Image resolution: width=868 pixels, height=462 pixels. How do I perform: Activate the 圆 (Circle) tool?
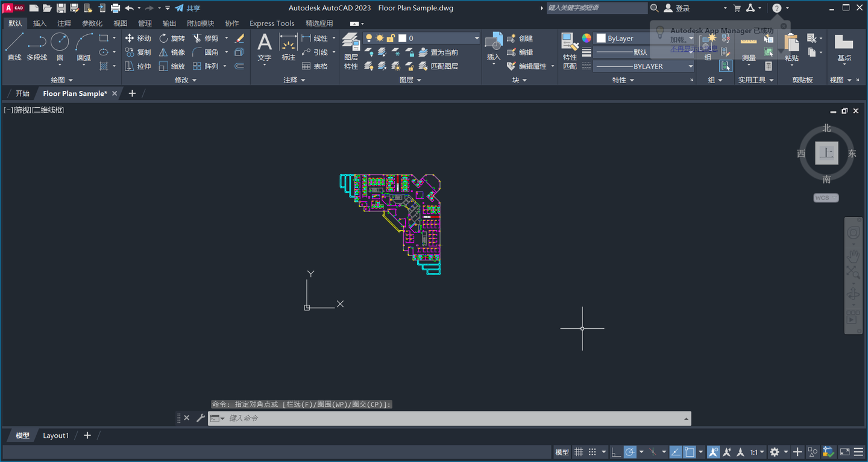[x=60, y=42]
